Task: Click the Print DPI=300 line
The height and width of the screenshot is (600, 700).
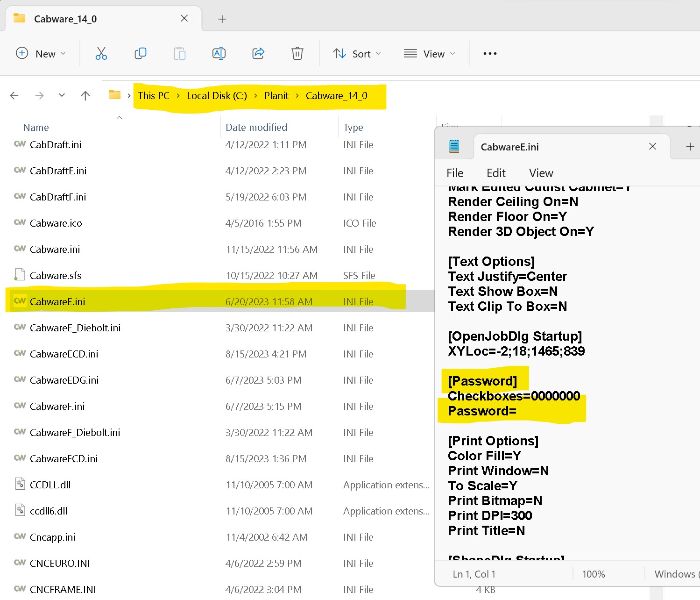Action: click(490, 516)
